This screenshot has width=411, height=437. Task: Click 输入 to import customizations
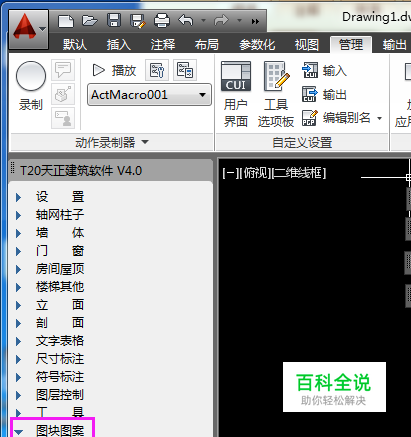pos(324,70)
